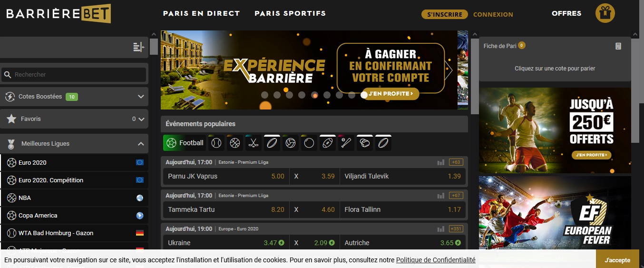Select the ice hockey sticks icon

254,143
